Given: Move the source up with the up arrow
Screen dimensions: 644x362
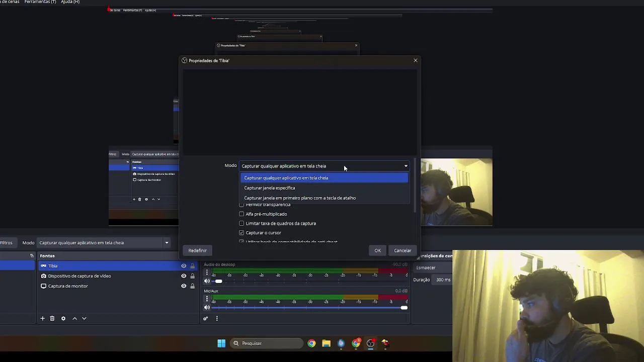Looking at the screenshot, I should 75,318.
